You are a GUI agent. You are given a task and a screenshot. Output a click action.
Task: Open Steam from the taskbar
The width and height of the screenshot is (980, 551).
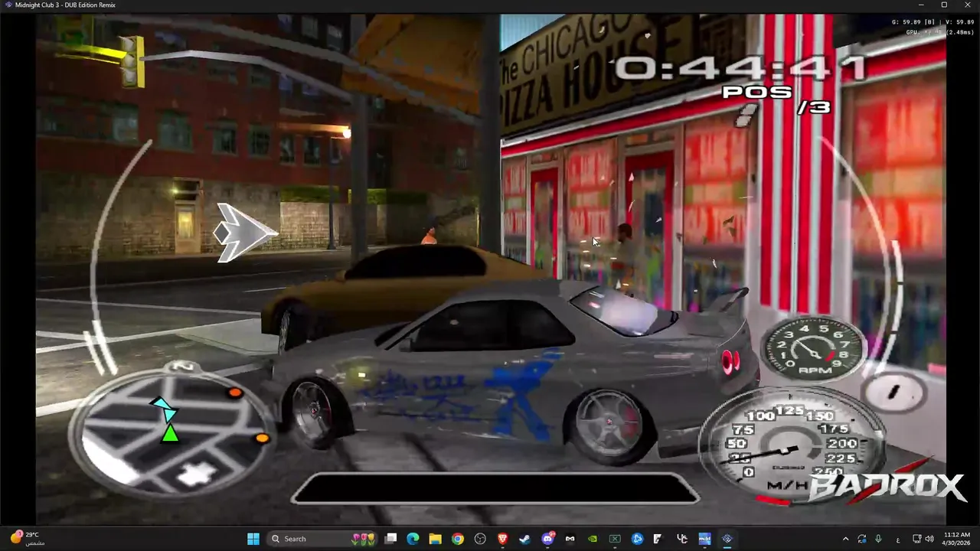pos(524,539)
